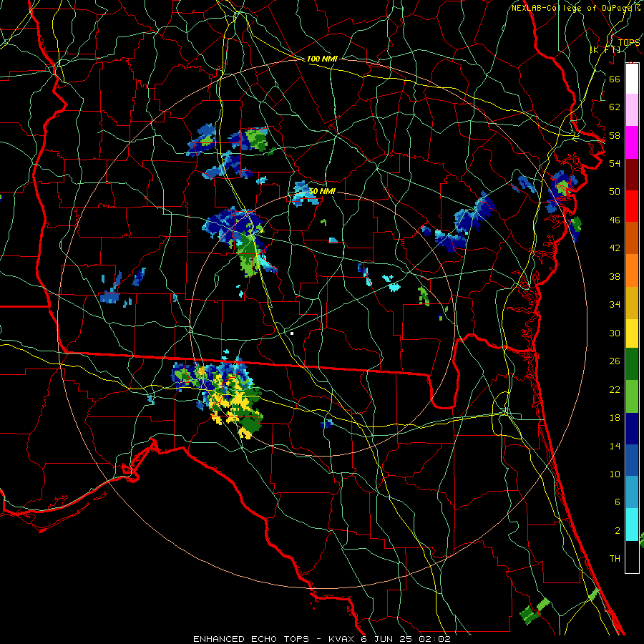Click the legend value "10"
The image size is (644, 644).
point(615,474)
